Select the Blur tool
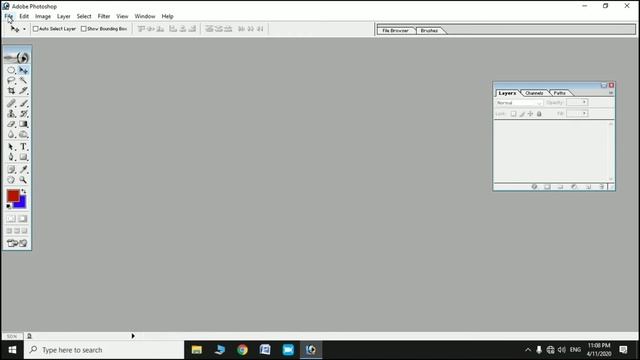The image size is (640, 360). coord(11,134)
